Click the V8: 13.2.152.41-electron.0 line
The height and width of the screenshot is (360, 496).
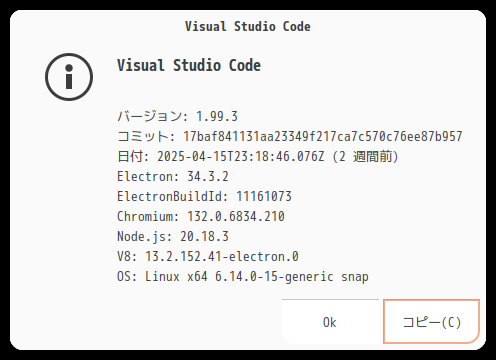point(208,256)
